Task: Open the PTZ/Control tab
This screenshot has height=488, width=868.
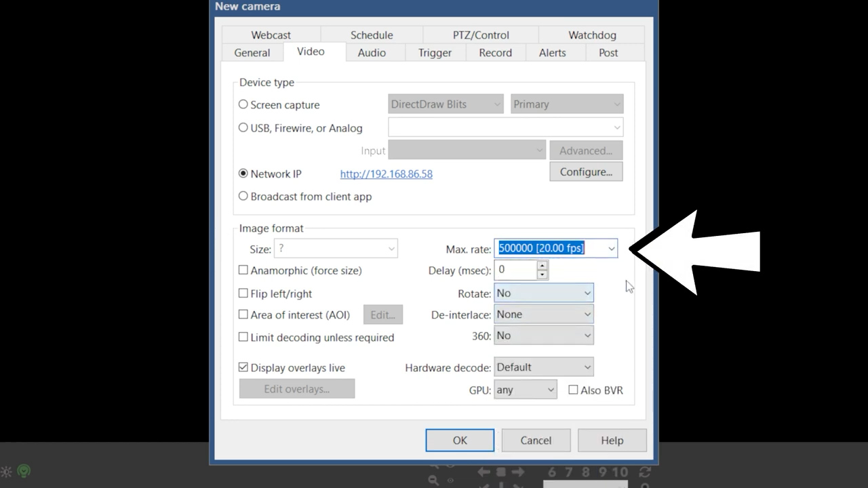Action: [x=480, y=35]
